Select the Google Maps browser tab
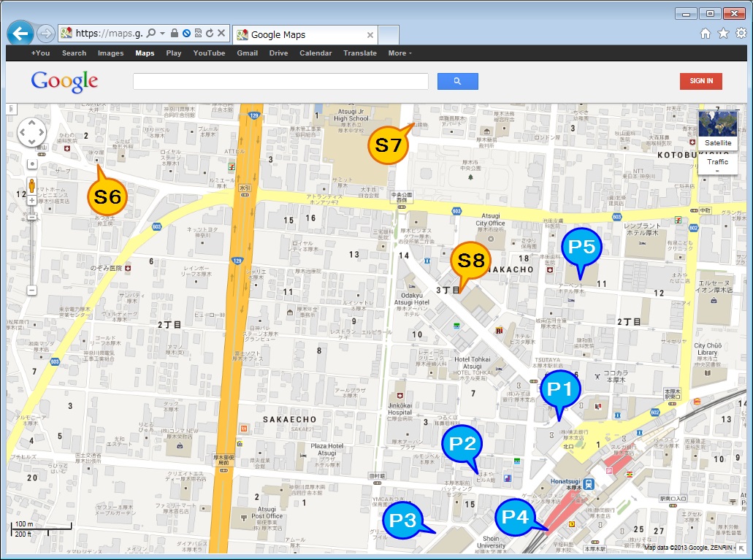The height and width of the screenshot is (560, 753). click(x=305, y=34)
